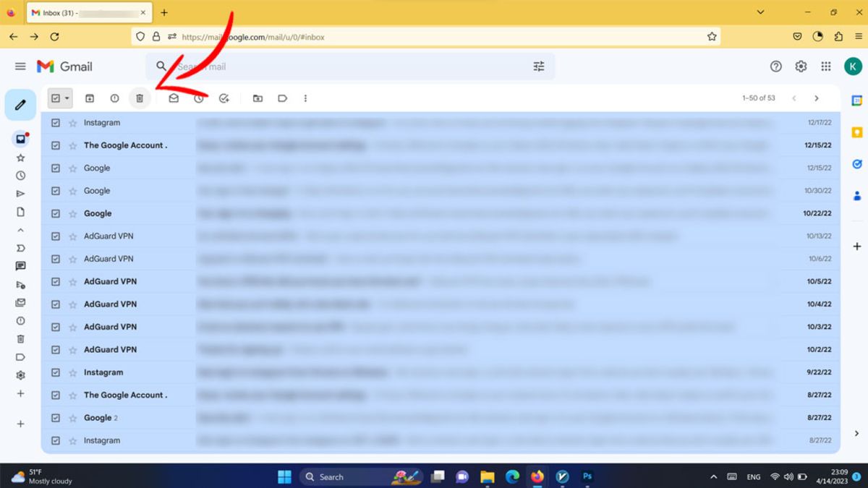Open All Mail icon in sidebar
Image resolution: width=868 pixels, height=488 pixels.
(x=20, y=302)
